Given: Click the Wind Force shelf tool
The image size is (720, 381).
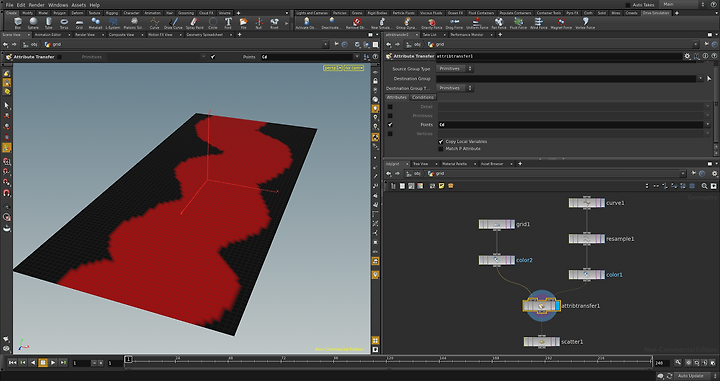Looking at the screenshot, I should tap(539, 23).
